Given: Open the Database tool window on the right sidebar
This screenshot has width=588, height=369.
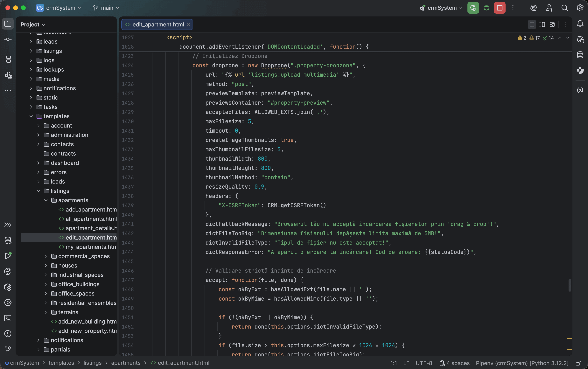Looking at the screenshot, I should 580,55.
